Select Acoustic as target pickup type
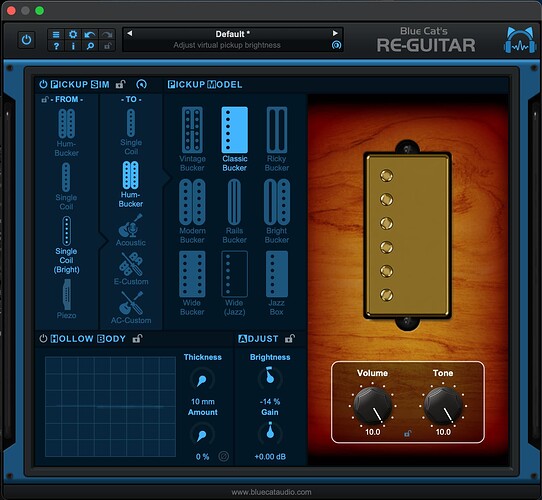This screenshot has width=542, height=500. 131,230
